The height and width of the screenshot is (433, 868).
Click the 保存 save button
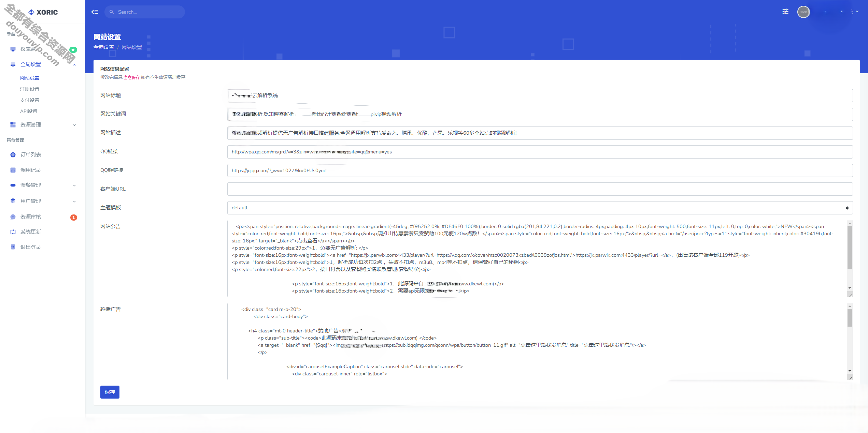point(110,392)
